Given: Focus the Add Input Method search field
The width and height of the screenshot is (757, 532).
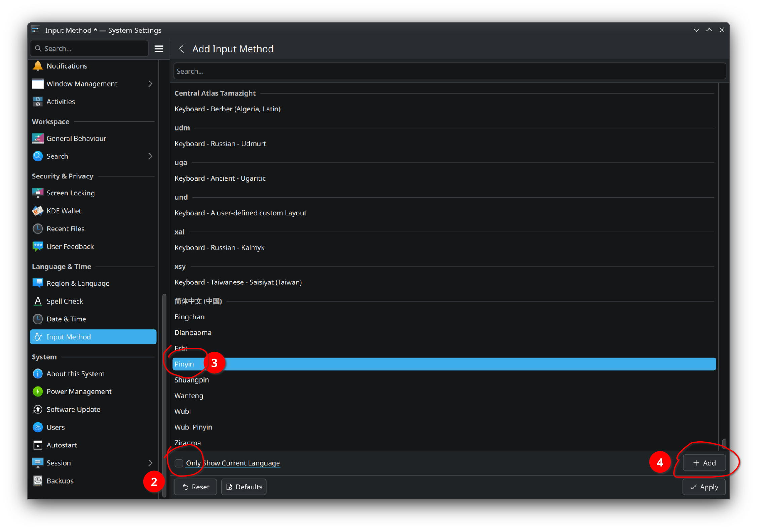Looking at the screenshot, I should click(449, 71).
